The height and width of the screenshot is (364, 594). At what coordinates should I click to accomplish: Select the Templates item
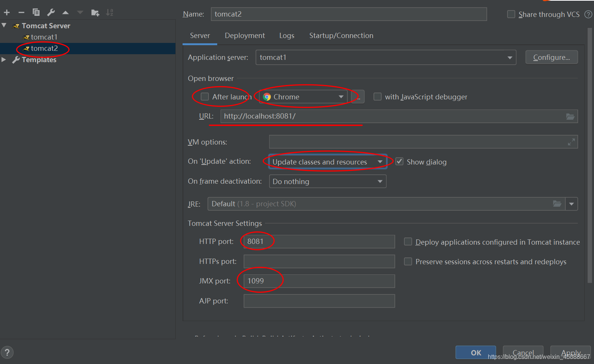[39, 59]
